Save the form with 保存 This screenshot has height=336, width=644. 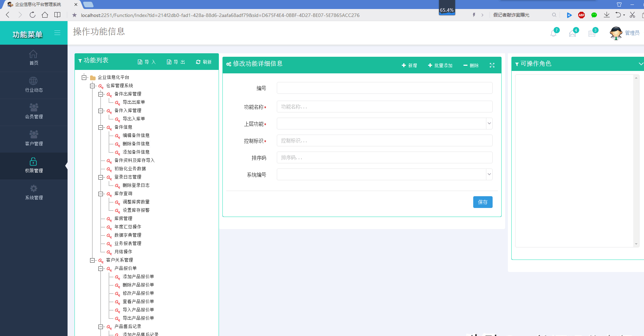483,202
